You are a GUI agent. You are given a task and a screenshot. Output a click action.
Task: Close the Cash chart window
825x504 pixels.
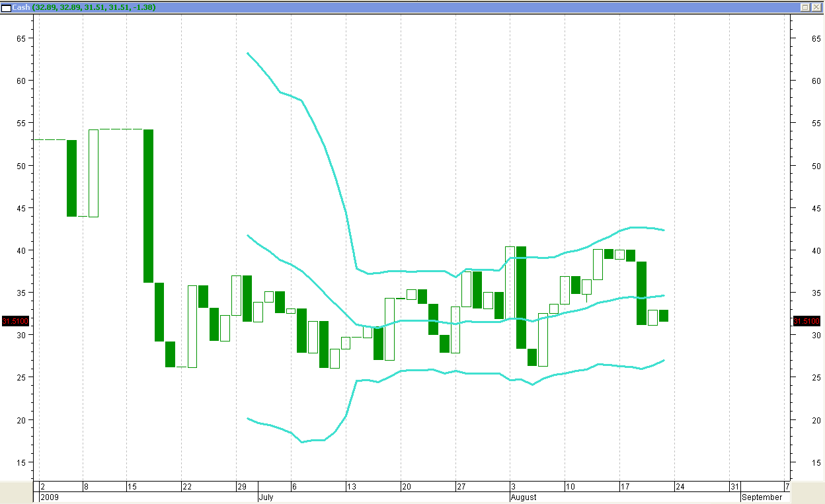tap(815, 7)
